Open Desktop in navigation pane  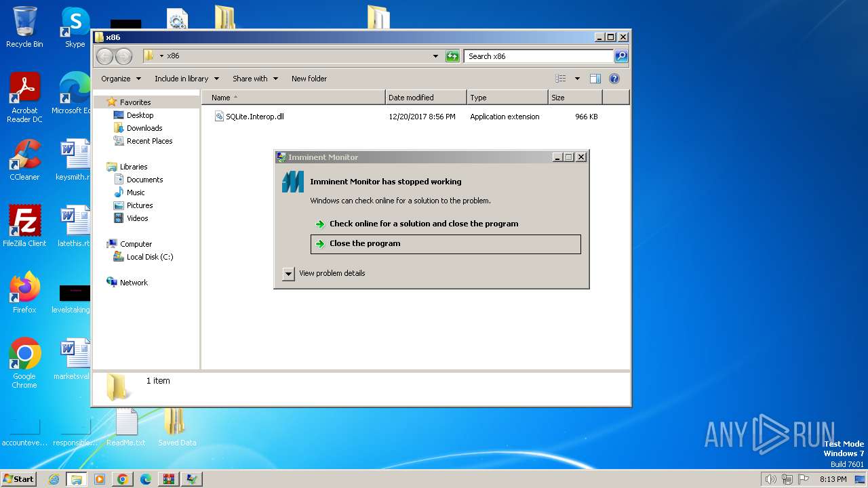click(140, 115)
